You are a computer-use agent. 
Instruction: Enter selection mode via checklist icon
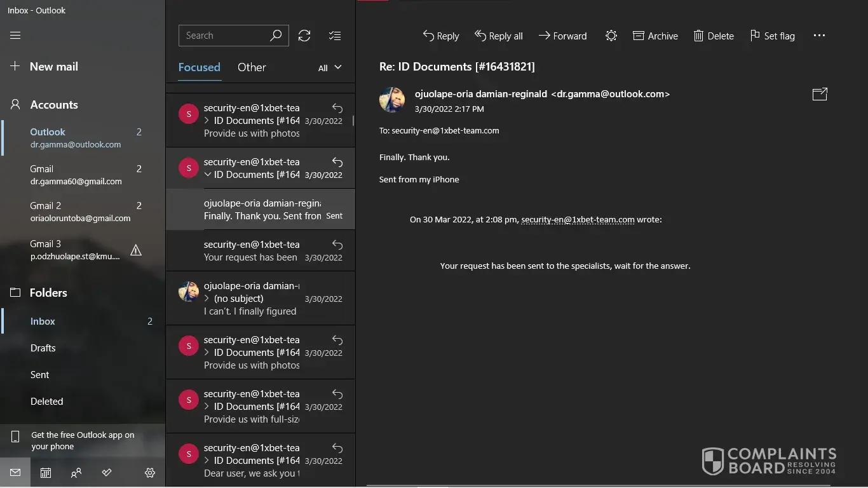pos(335,36)
